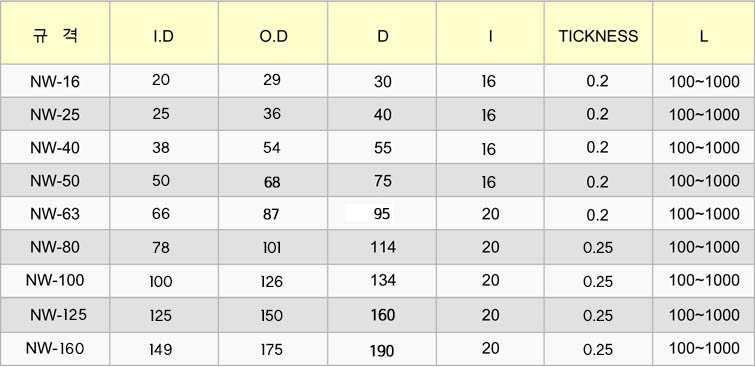Image resolution: width=755 pixels, height=367 pixels.
Task: Click the NW-25 row label
Action: 55,115
